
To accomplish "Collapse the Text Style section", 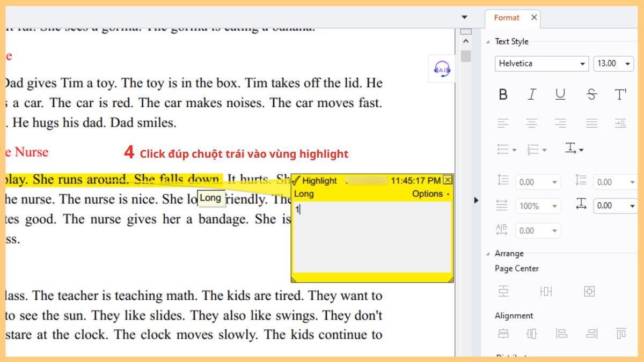I will coord(488,42).
